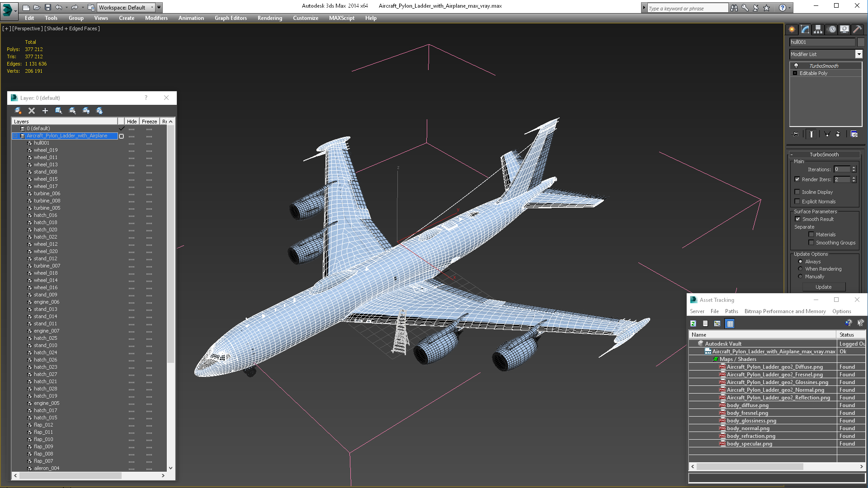Open the quick access toolbar customize arrow

[159, 8]
